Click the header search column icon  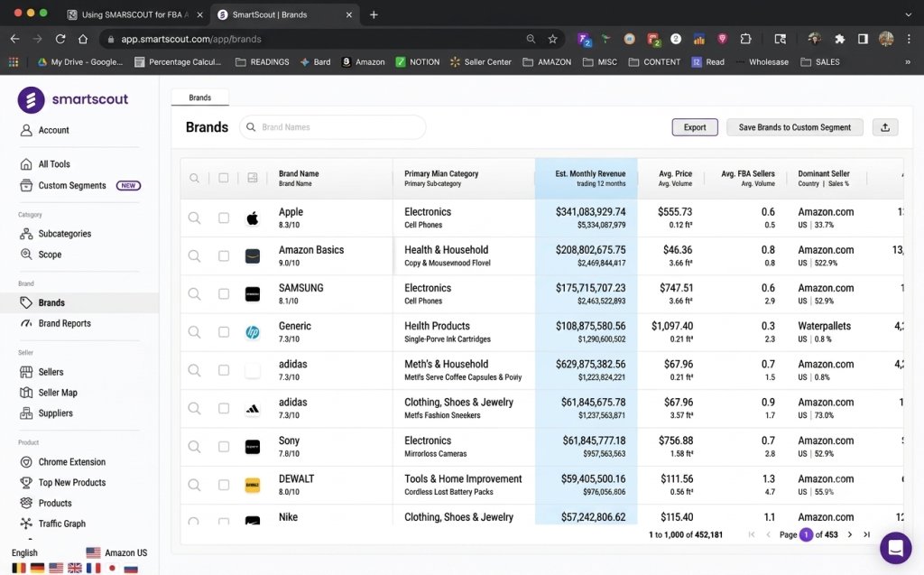(x=194, y=178)
